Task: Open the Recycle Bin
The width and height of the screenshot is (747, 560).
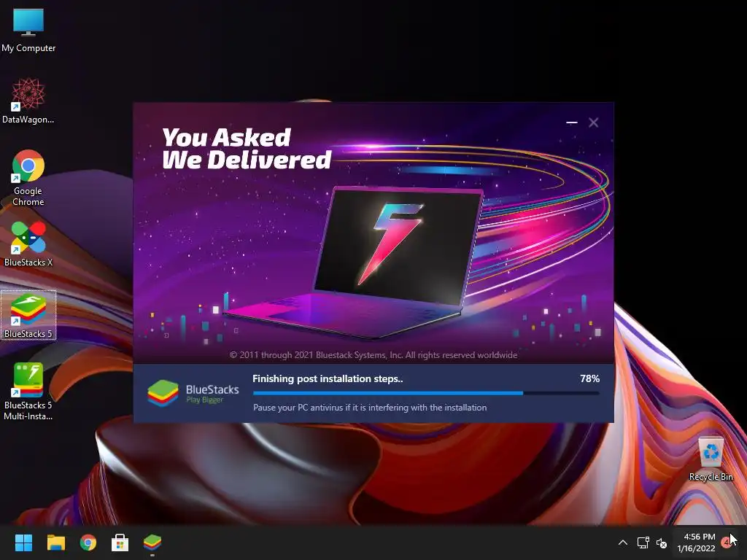Action: point(711,459)
